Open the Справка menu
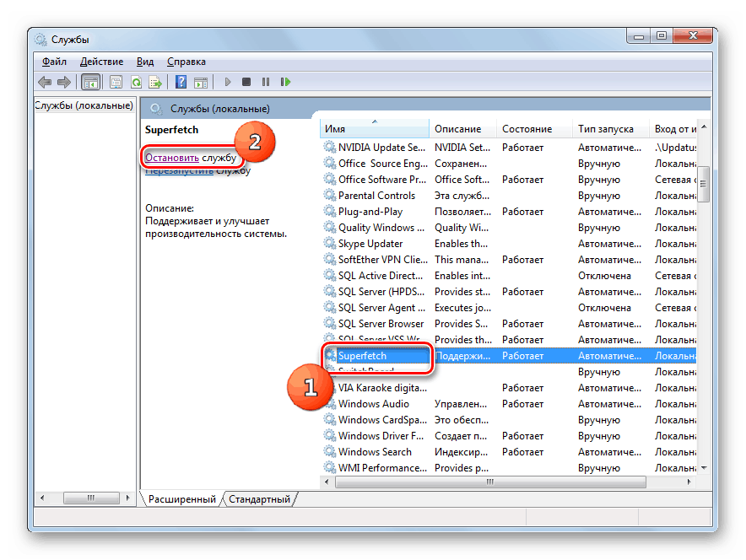The width and height of the screenshot is (746, 560). 186,62
